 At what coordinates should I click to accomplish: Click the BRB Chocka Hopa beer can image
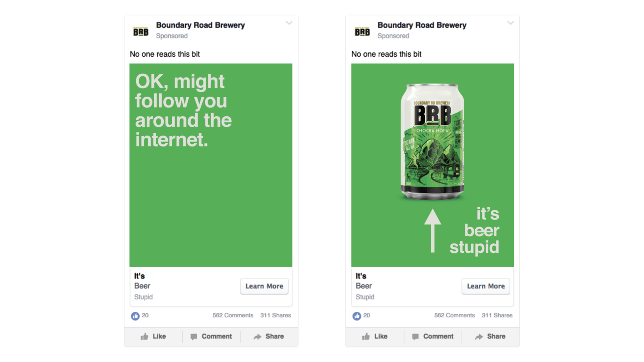[x=432, y=141]
